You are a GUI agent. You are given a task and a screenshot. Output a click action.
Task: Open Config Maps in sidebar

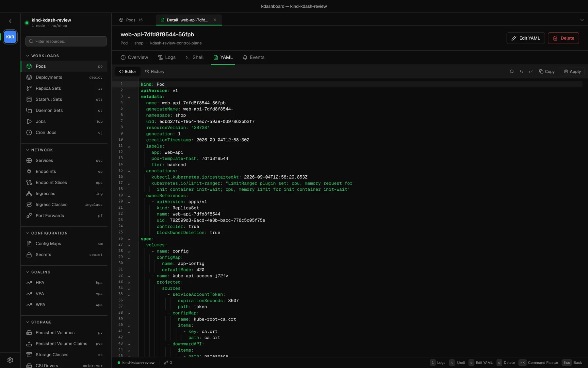click(x=64, y=244)
